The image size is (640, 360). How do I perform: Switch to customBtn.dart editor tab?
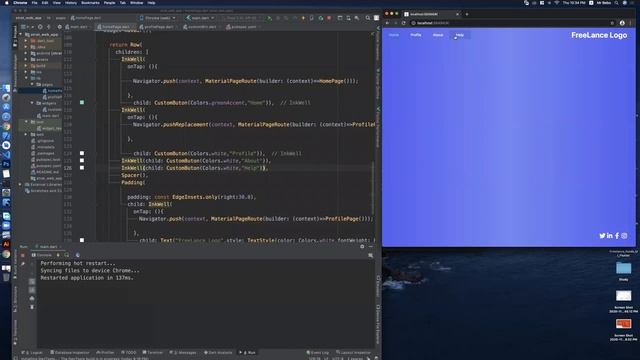(x=202, y=27)
